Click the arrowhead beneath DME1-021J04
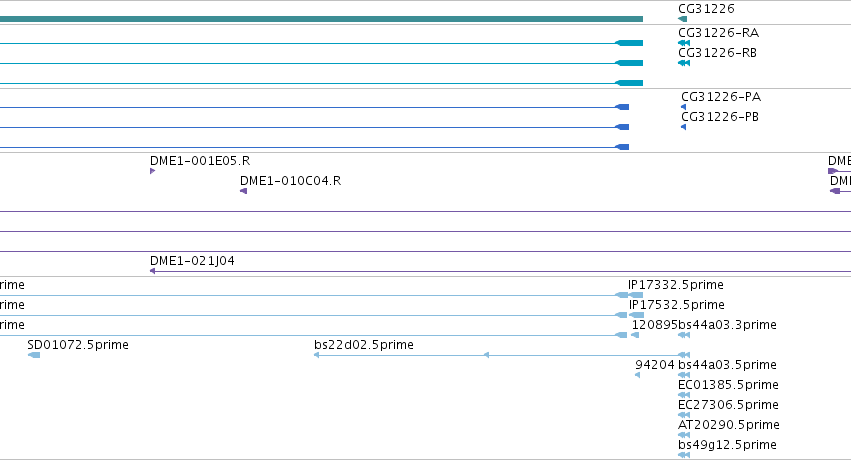The height and width of the screenshot is (460, 851). pyautogui.click(x=153, y=271)
